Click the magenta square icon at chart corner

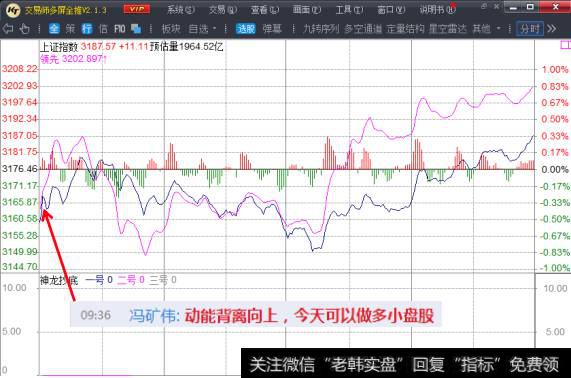click(565, 45)
